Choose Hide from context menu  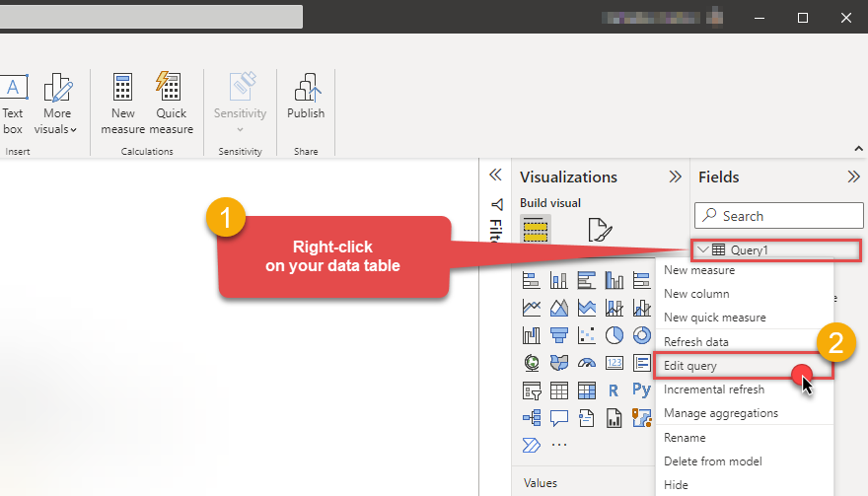pyautogui.click(x=744, y=485)
